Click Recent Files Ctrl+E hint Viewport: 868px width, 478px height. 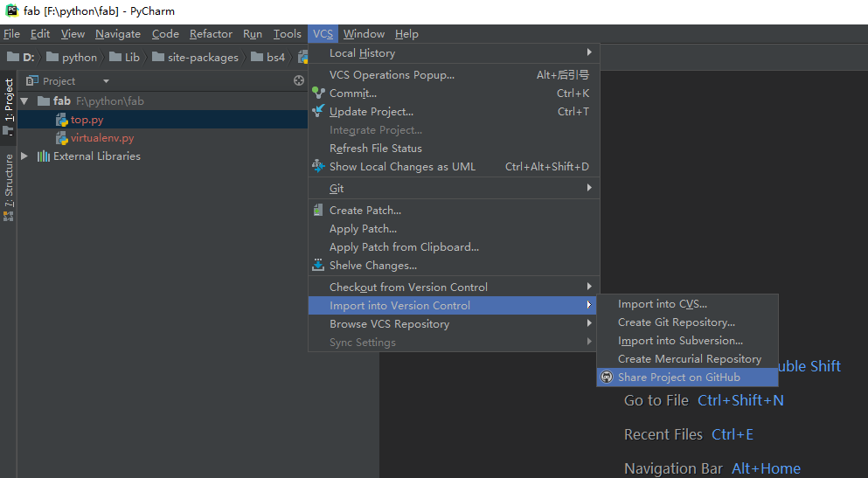point(689,434)
